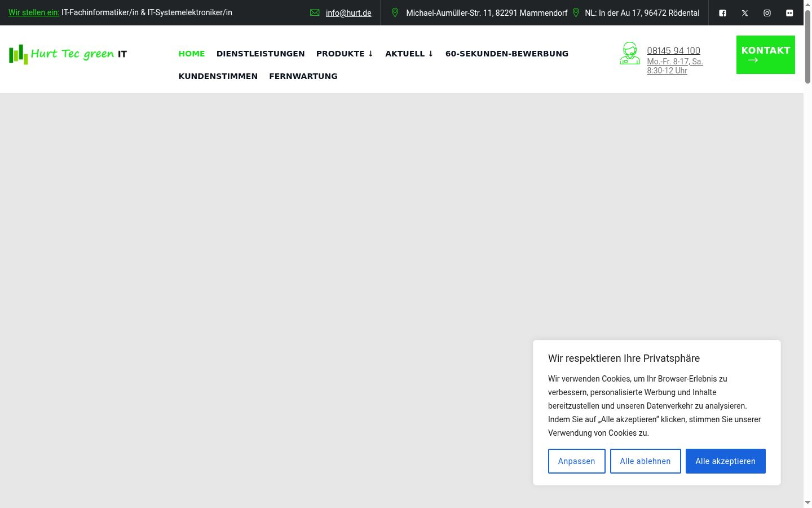Viewport: 812px width, 508px height.
Task: Open the FERNWARTUNG menu item
Action: pos(303,76)
